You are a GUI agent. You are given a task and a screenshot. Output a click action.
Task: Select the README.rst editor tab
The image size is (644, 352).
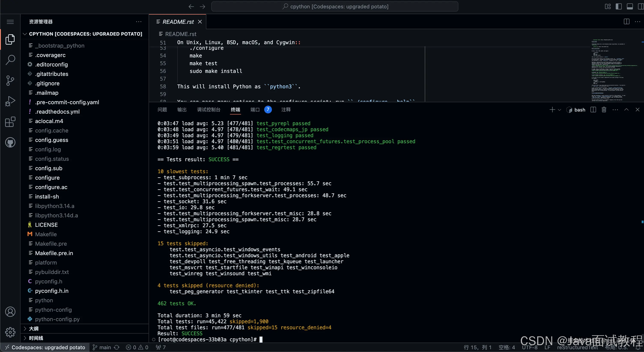[178, 22]
